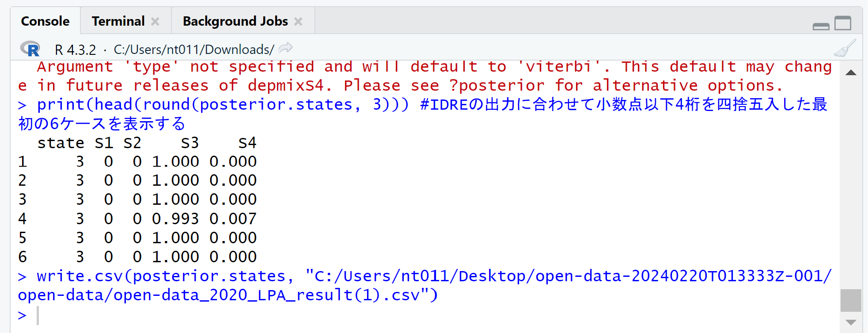Open current working directory via arrow icon

click(x=286, y=48)
